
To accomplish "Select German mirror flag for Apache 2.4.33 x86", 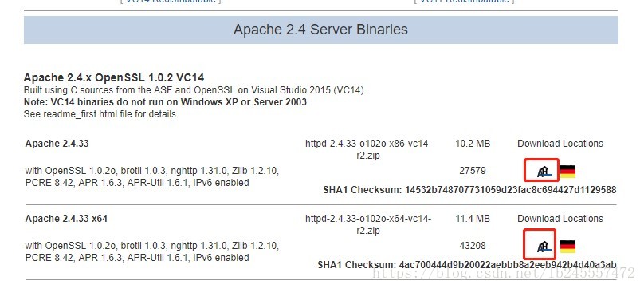I will click(567, 172).
